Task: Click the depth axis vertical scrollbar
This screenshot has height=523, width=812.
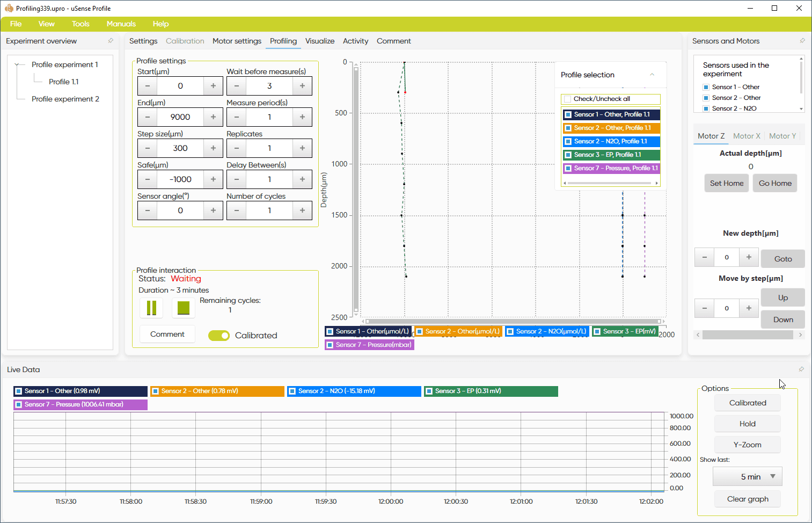Action: (356, 190)
